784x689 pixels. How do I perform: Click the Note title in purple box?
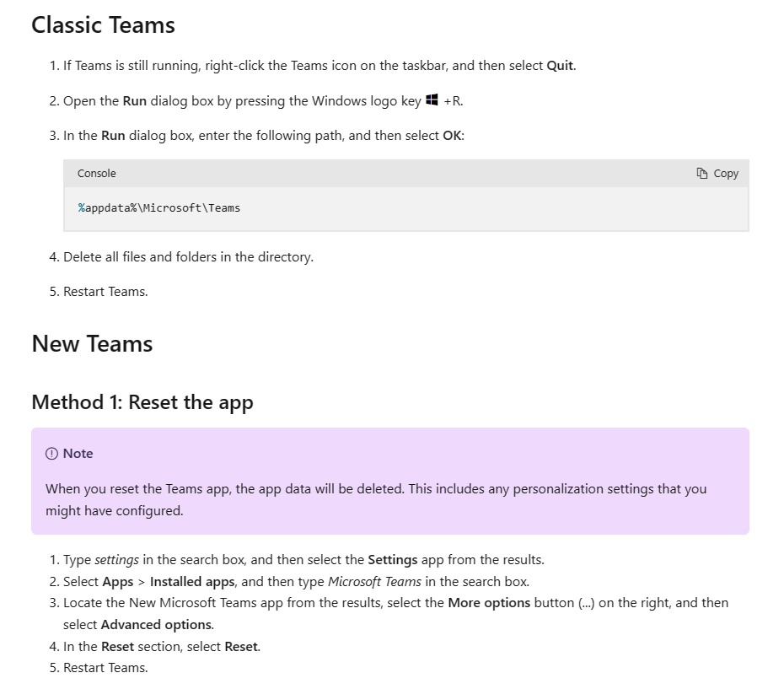[78, 454]
